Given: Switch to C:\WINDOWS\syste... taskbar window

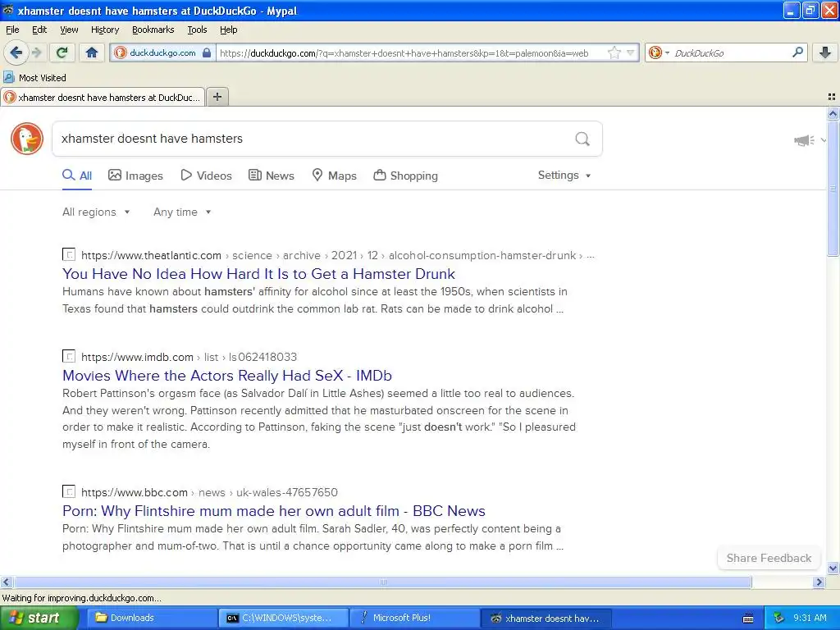Looking at the screenshot, I should tap(283, 618).
